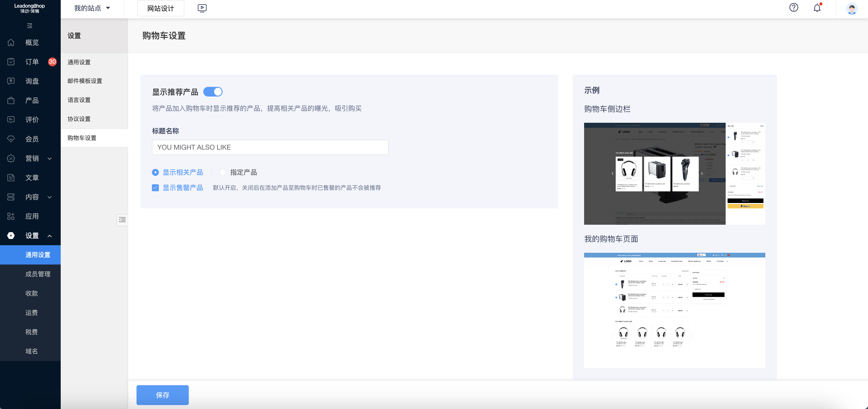
Task: Open the notification bell
Action: click(816, 8)
